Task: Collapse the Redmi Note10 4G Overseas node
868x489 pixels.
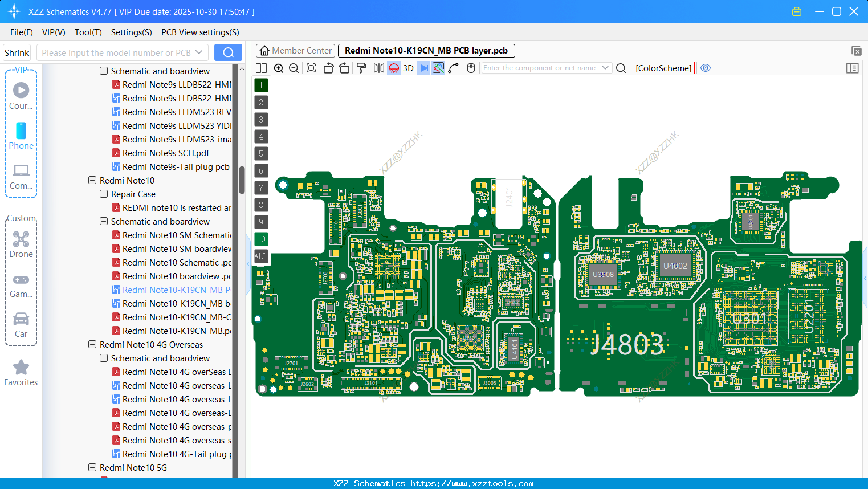Action: [92, 344]
